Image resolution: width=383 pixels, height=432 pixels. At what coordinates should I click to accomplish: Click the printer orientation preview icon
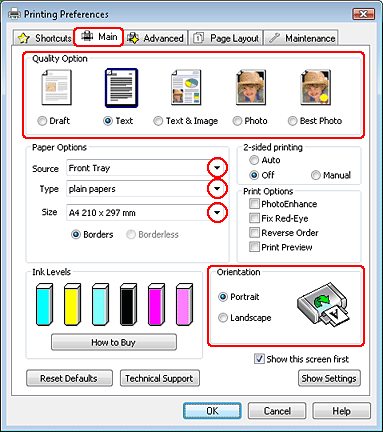pos(323,304)
